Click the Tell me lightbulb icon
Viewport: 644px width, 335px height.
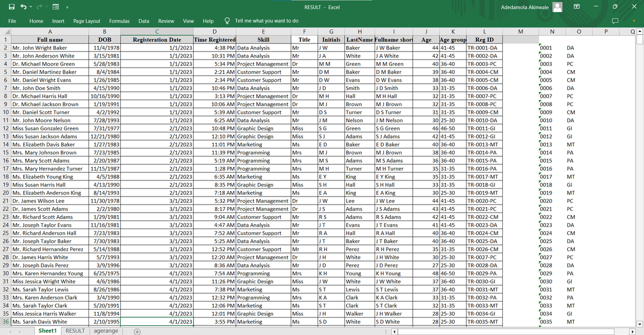(x=228, y=21)
